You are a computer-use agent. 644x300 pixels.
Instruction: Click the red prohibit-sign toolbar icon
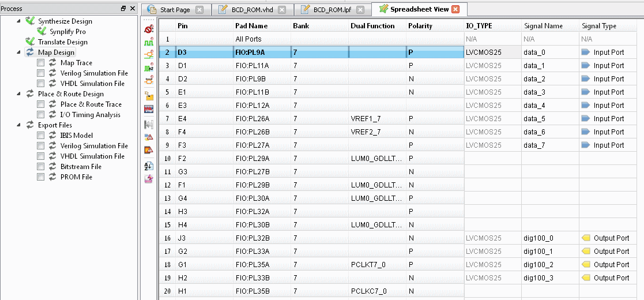coord(149,29)
